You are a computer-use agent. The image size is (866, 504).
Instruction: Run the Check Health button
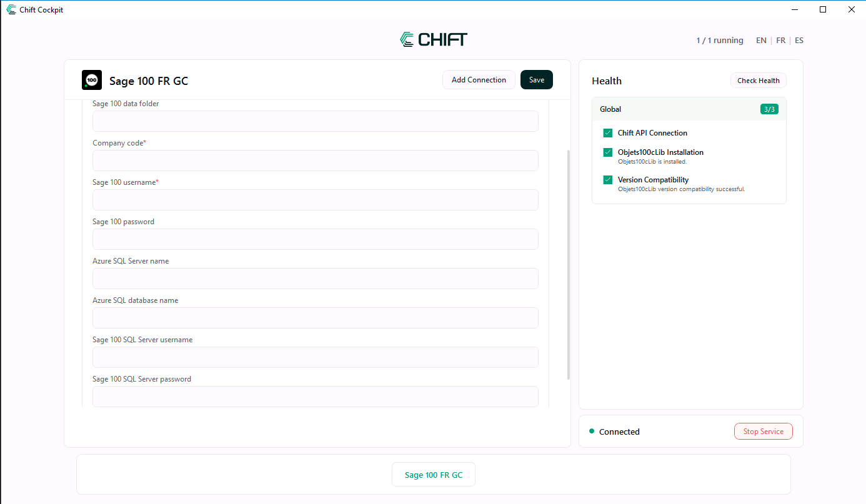(759, 81)
